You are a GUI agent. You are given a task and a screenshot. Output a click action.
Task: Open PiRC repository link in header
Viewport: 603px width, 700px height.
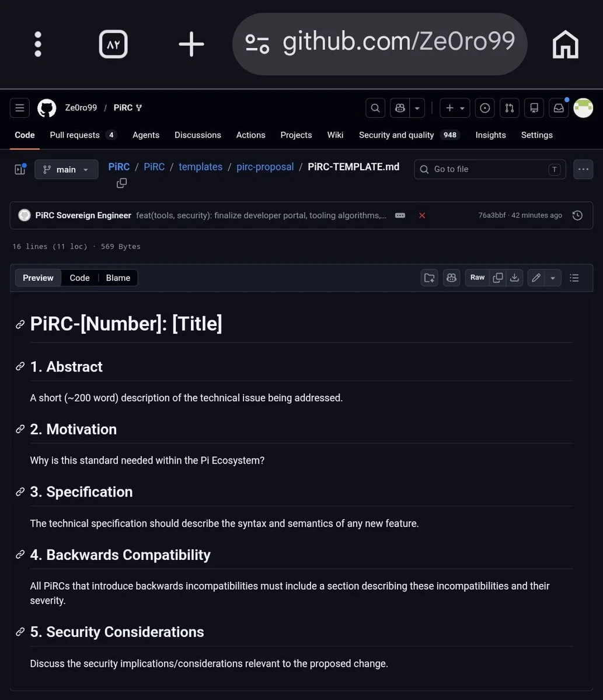tap(123, 108)
